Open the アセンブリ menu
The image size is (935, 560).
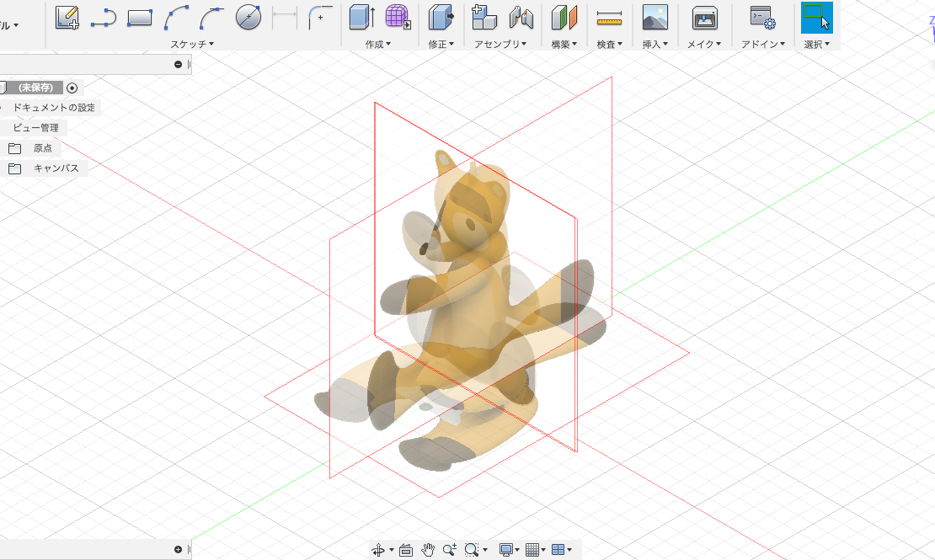(500, 44)
